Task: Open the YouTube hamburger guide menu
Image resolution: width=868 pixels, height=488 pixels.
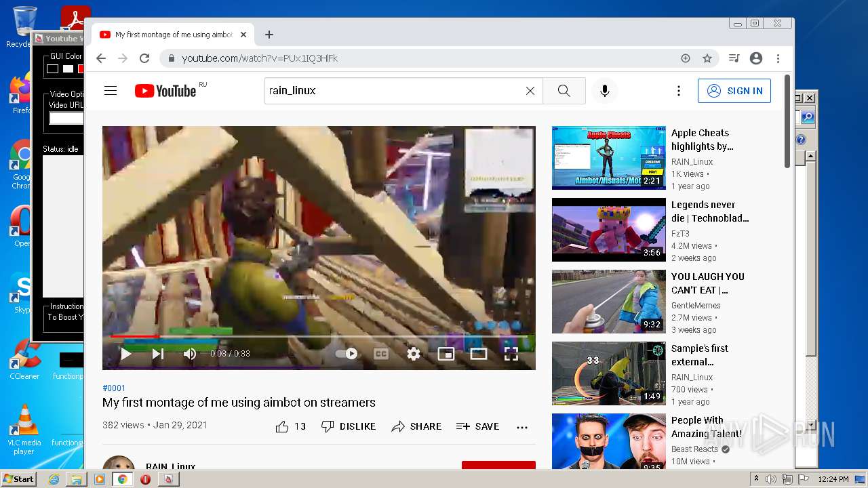Action: [x=111, y=91]
